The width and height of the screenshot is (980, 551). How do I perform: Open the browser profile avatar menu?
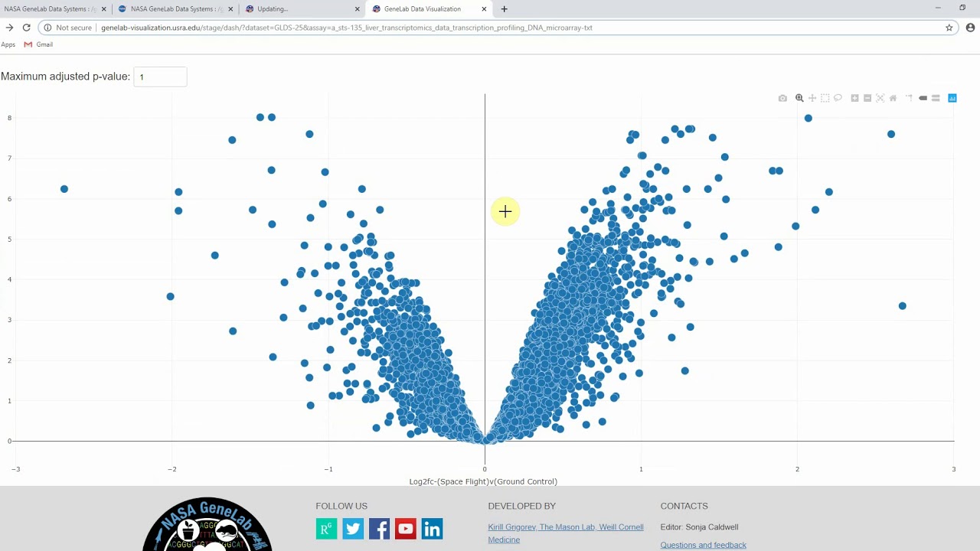tap(970, 28)
